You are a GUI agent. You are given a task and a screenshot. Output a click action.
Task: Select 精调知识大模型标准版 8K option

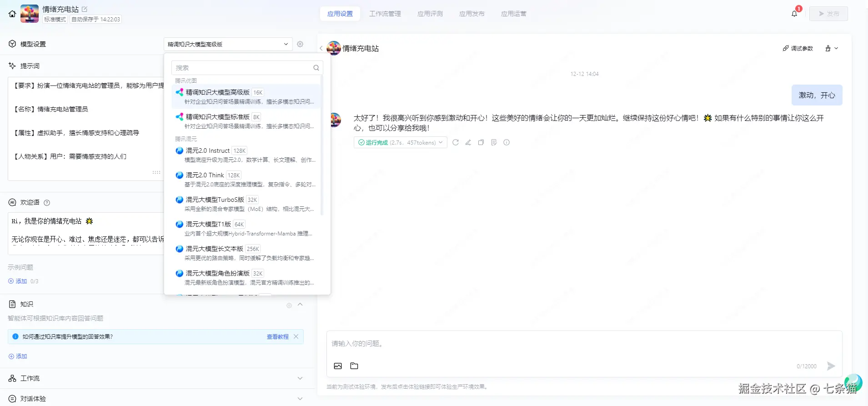[246, 121]
